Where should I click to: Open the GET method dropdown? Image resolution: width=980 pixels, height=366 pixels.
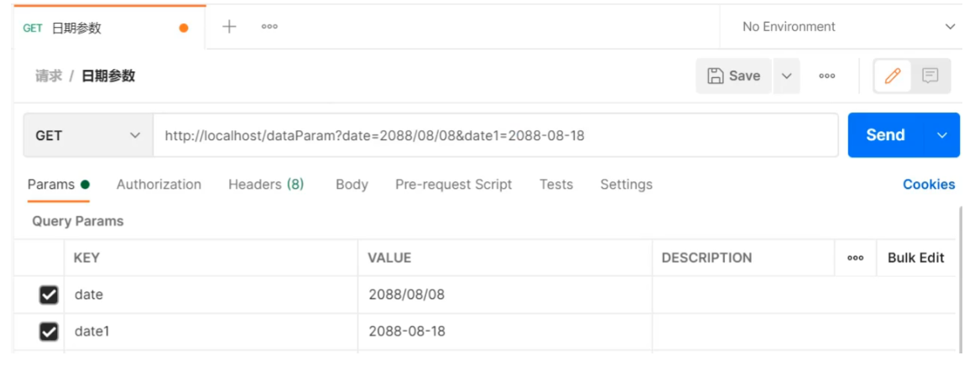pos(88,135)
